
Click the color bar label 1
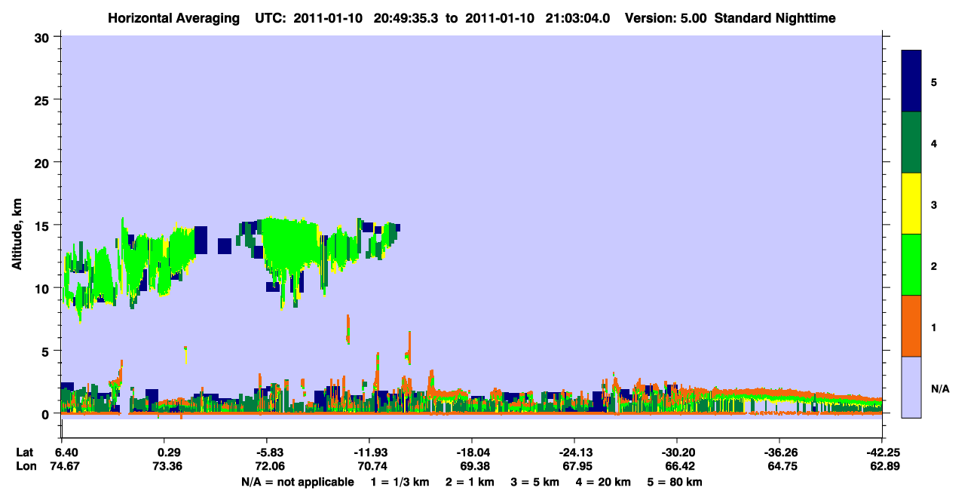pos(934,327)
